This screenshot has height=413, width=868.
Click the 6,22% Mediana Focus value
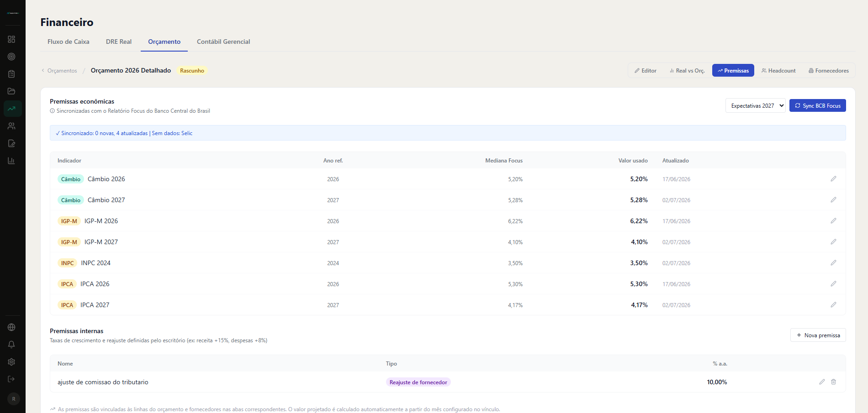(x=515, y=221)
